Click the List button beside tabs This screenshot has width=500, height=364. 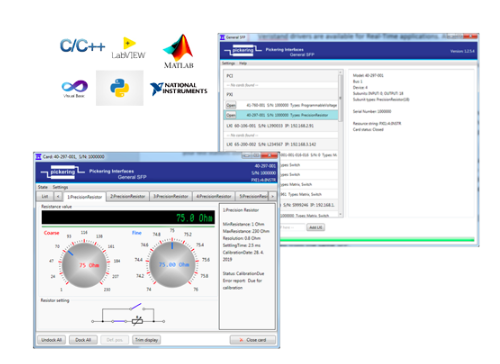click(45, 196)
